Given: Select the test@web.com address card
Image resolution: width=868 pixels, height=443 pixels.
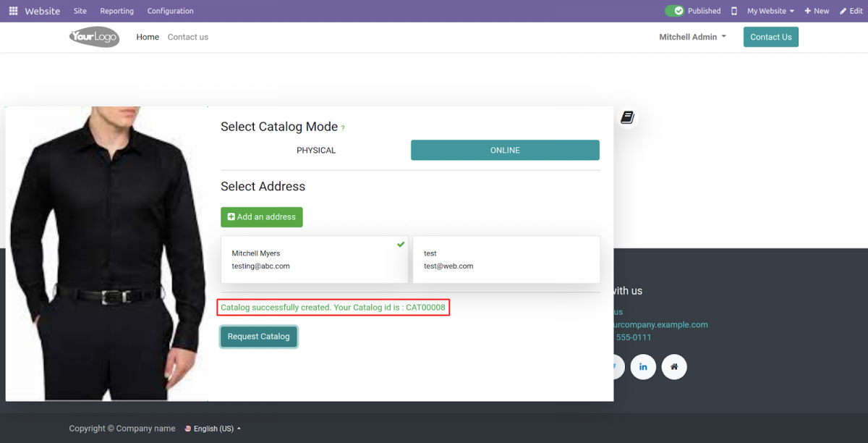Looking at the screenshot, I should (x=506, y=259).
